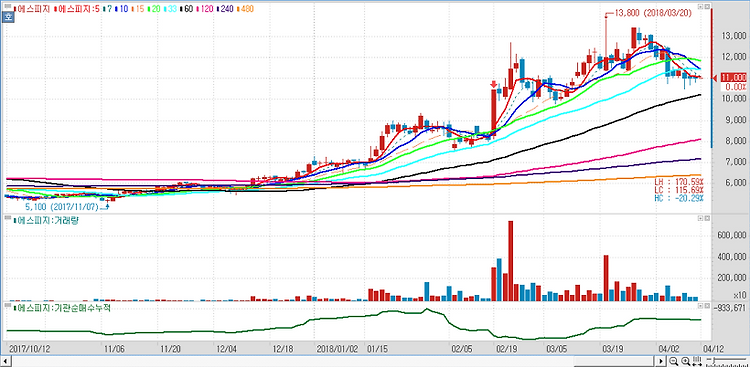The image size is (750, 367).
Task: Select the 240-day moving average legend
Action: (x=225, y=9)
